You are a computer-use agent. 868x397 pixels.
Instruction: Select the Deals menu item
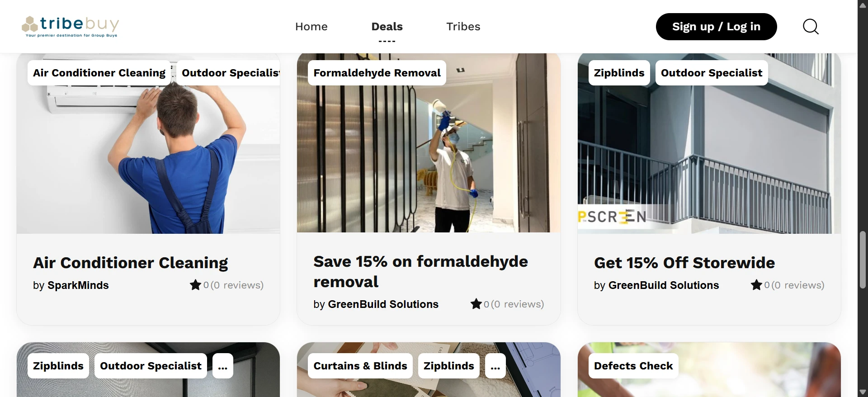(x=387, y=27)
